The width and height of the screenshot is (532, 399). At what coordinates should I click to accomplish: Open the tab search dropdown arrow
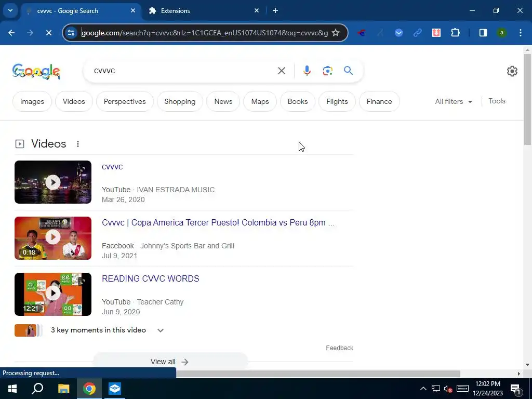[x=10, y=10]
